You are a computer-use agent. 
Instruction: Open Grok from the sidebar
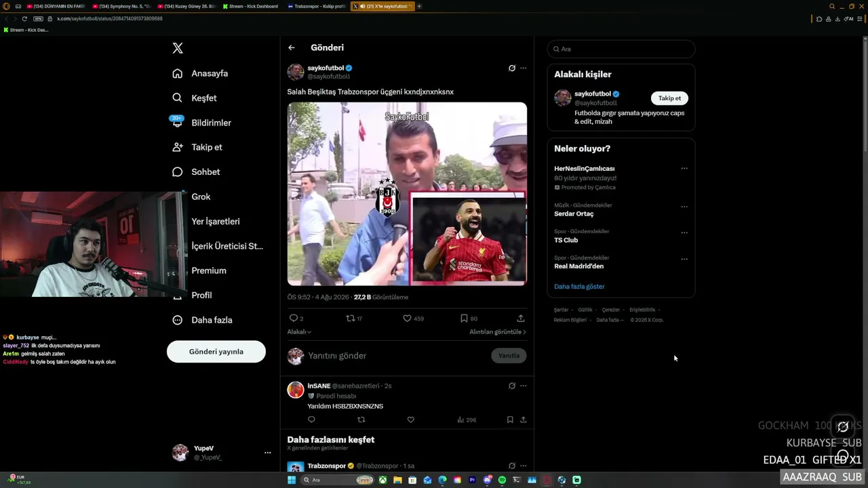[x=201, y=197]
